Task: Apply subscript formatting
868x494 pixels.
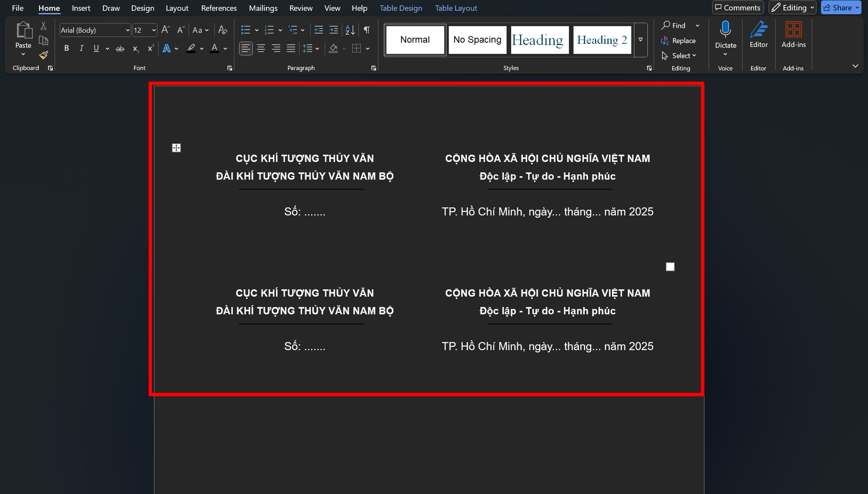Action: (x=135, y=48)
